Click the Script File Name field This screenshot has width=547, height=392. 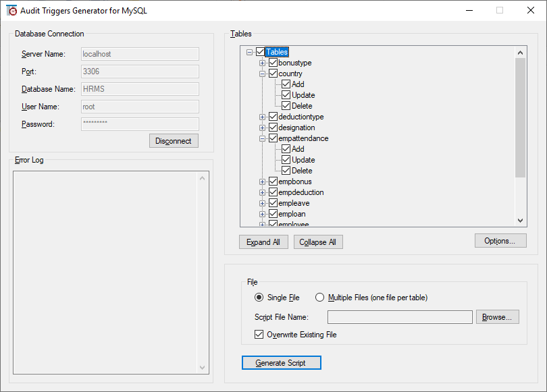[x=400, y=317]
